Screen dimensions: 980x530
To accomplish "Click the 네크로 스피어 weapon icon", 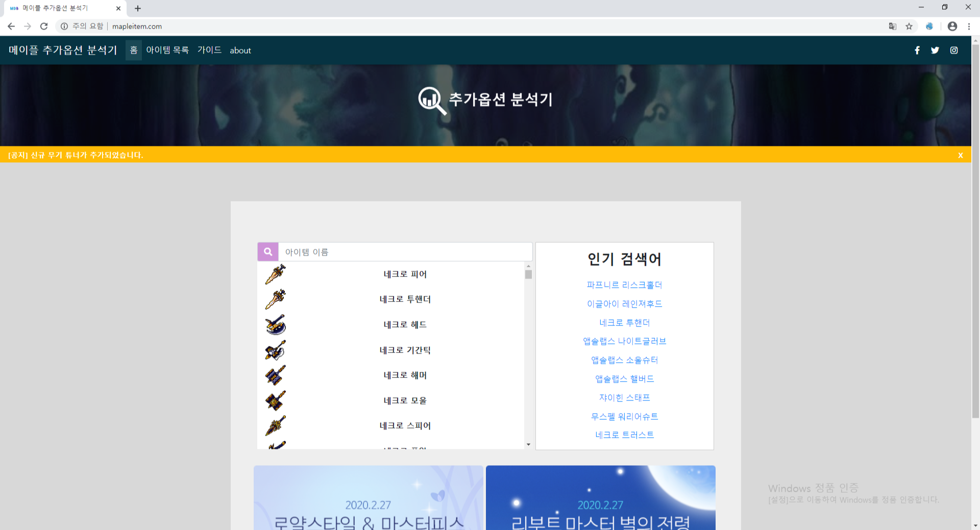I will coord(275,426).
